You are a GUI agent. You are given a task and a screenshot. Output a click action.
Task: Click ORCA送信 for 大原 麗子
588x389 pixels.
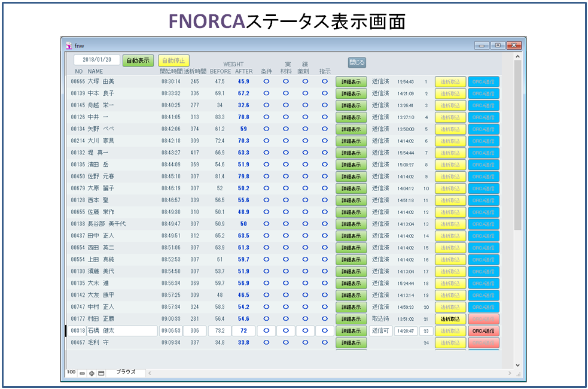click(x=483, y=189)
